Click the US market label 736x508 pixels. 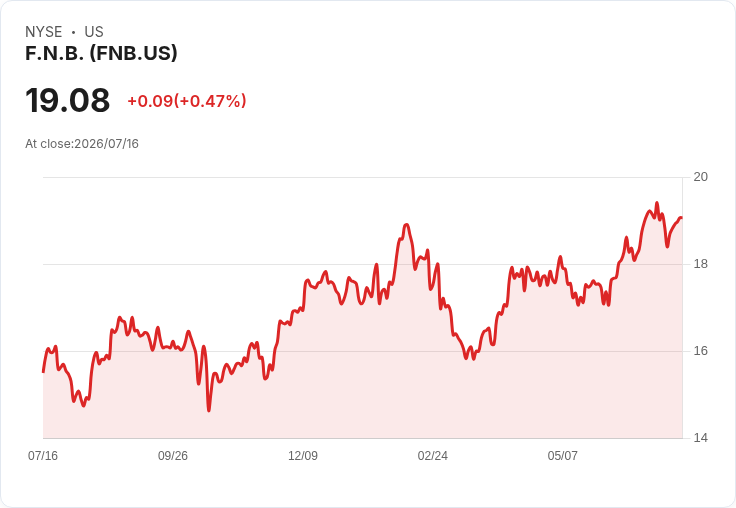click(94, 32)
